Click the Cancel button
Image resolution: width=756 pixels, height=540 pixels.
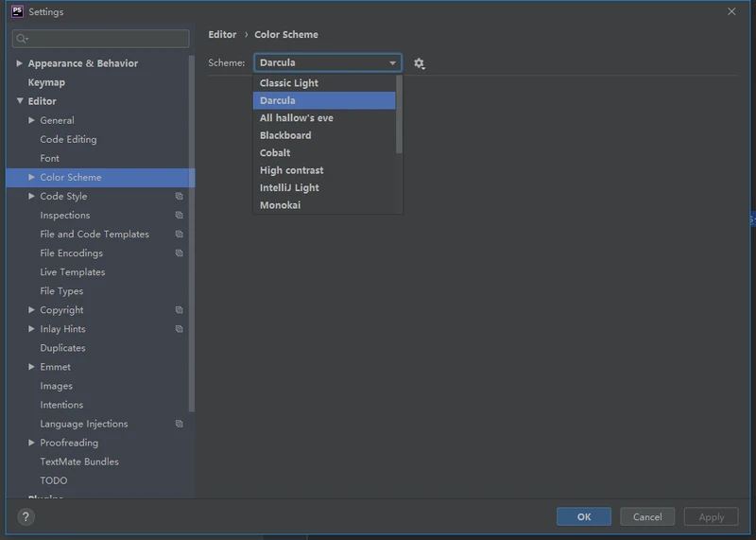pos(647,516)
